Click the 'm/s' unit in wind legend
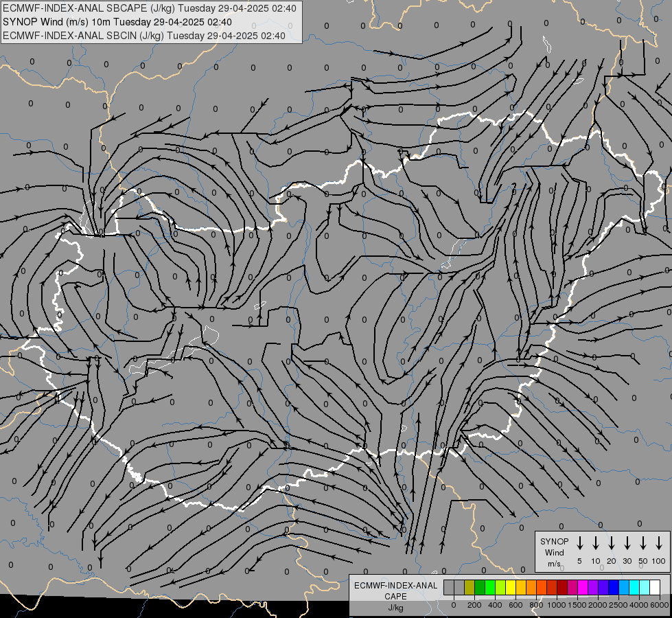 (x=554, y=564)
